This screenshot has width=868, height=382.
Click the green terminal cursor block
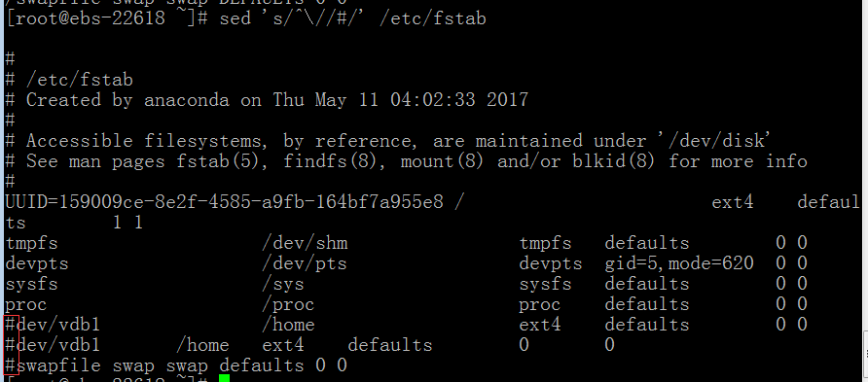click(x=224, y=379)
